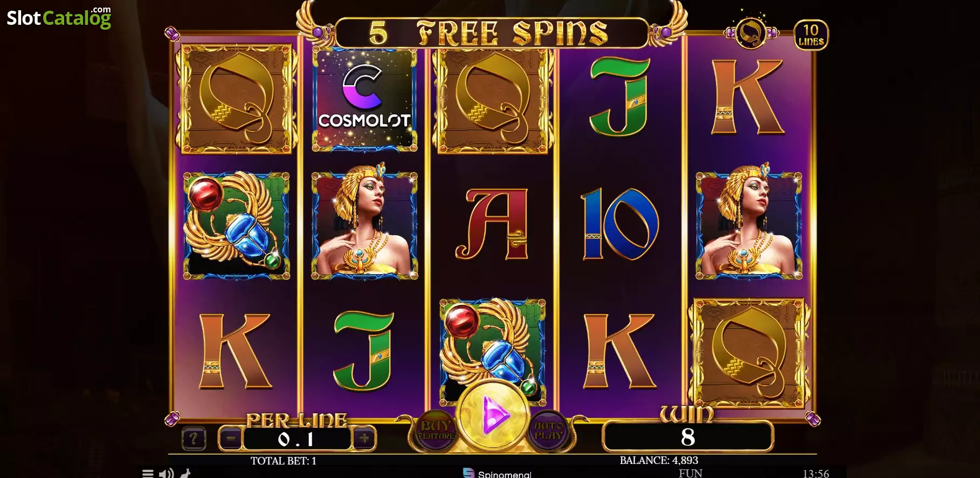Select the Cosmolot promo symbol
The image size is (980, 478).
tap(364, 99)
